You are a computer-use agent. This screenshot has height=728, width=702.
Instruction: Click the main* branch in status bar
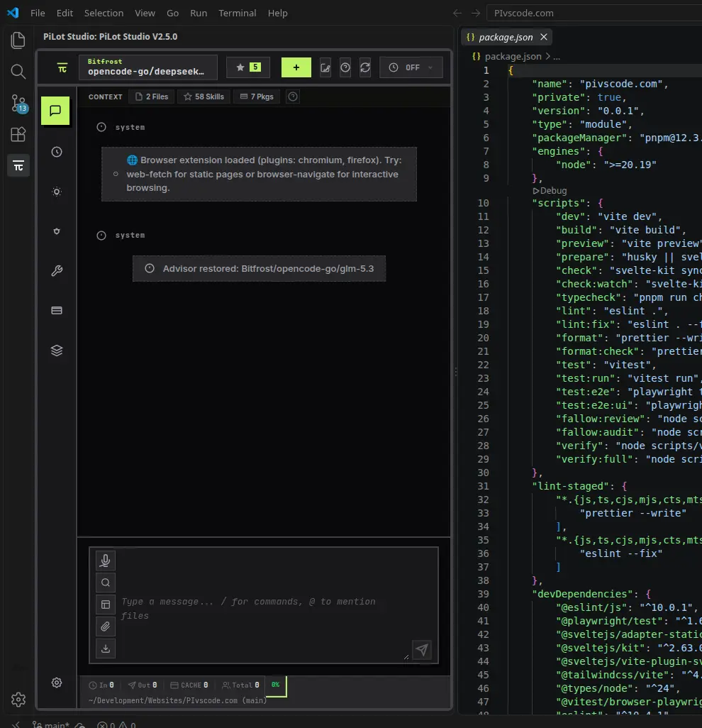50,724
